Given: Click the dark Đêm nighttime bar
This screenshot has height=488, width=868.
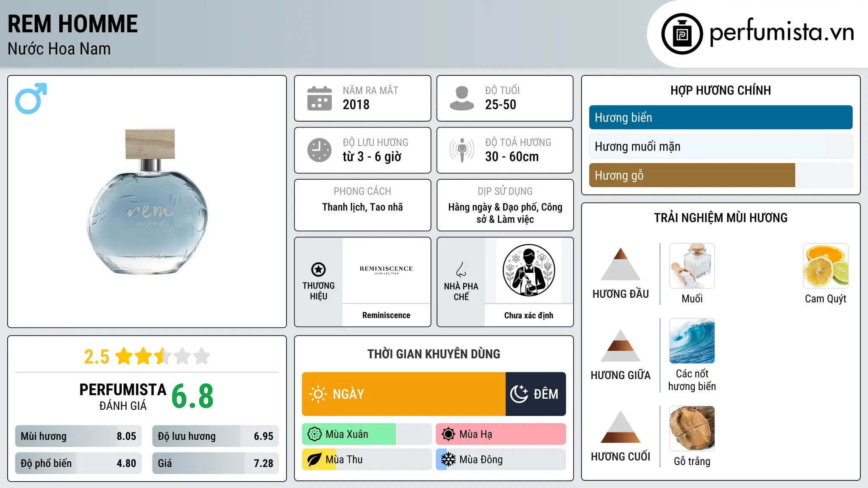Looking at the screenshot, I should pos(536,394).
